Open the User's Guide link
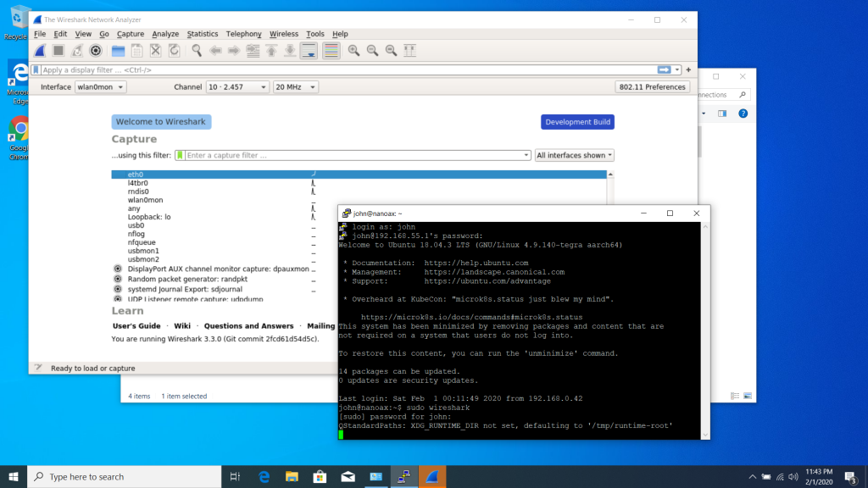The image size is (868, 488). [x=136, y=326]
